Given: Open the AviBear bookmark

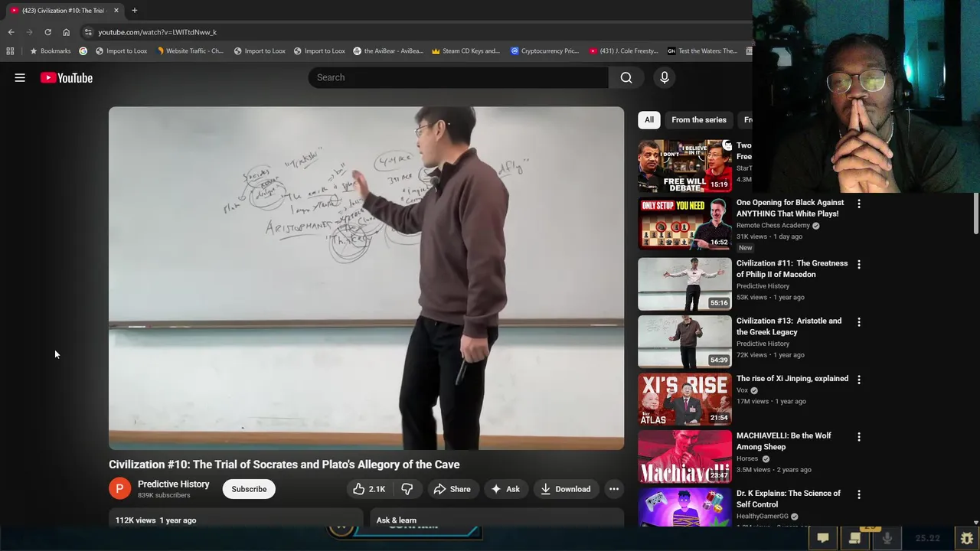Looking at the screenshot, I should 388,51.
